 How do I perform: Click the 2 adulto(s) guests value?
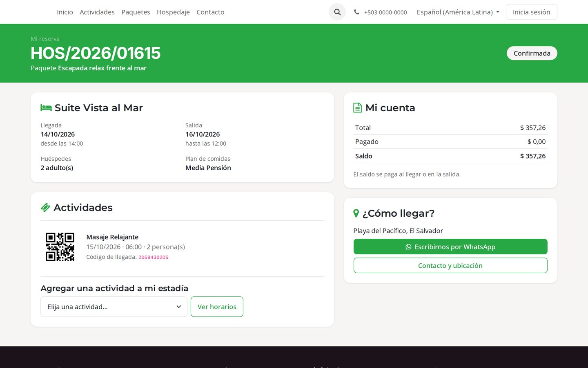[57, 168]
